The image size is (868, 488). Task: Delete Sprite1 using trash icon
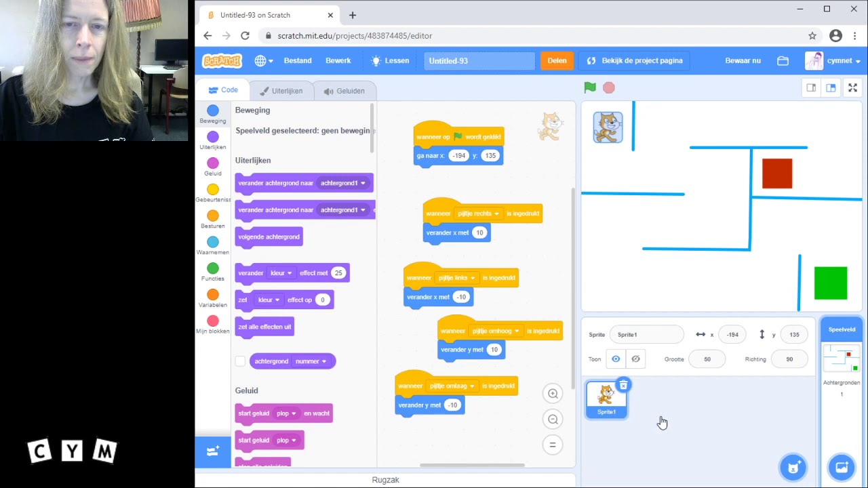(x=623, y=385)
